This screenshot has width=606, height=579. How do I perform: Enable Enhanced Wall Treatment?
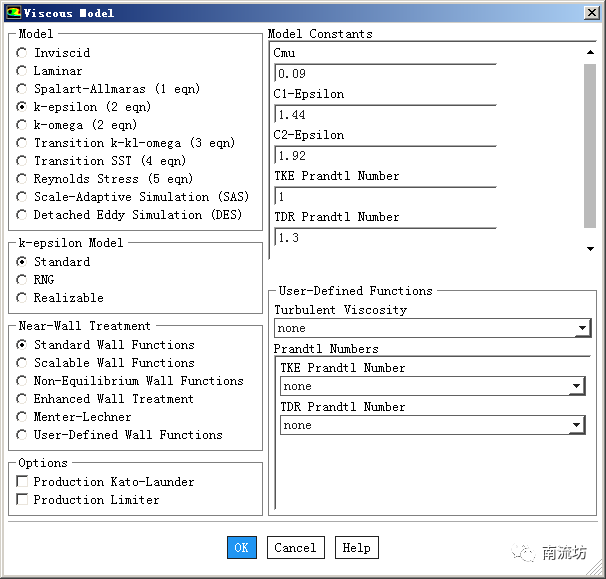[22, 399]
